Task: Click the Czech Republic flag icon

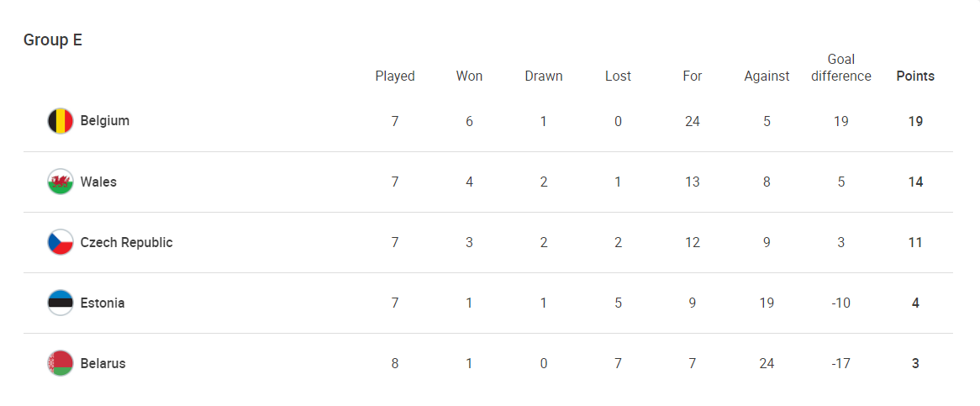Action: pos(61,242)
